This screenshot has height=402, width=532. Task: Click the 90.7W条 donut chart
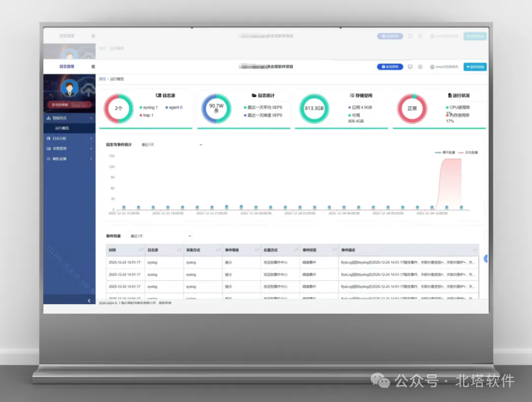pyautogui.click(x=216, y=108)
